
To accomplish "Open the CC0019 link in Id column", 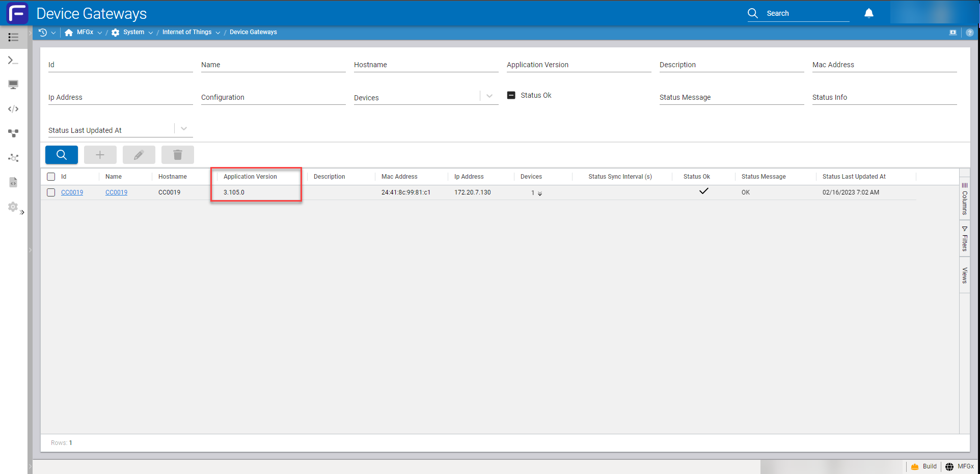I will tap(72, 192).
